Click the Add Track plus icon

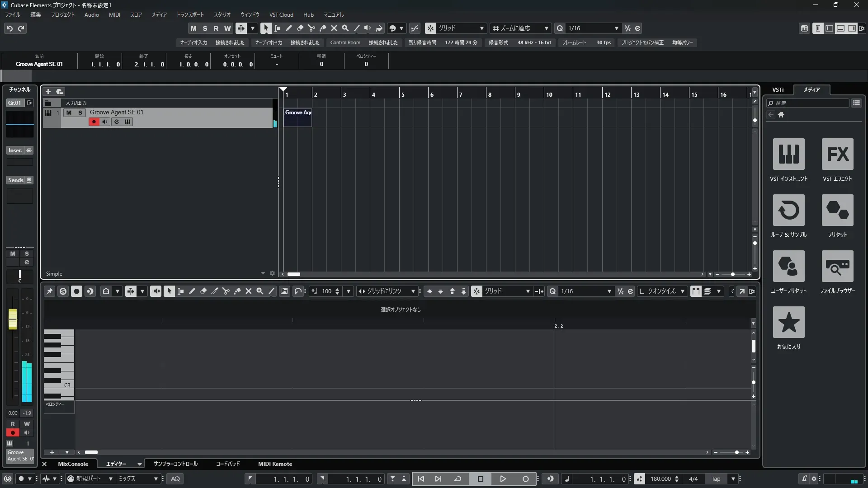[48, 91]
